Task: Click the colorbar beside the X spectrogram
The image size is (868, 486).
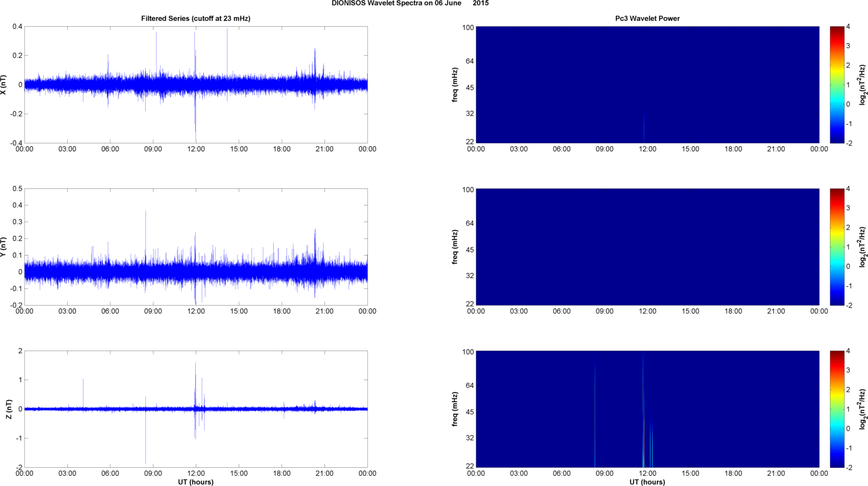Action: (x=837, y=85)
